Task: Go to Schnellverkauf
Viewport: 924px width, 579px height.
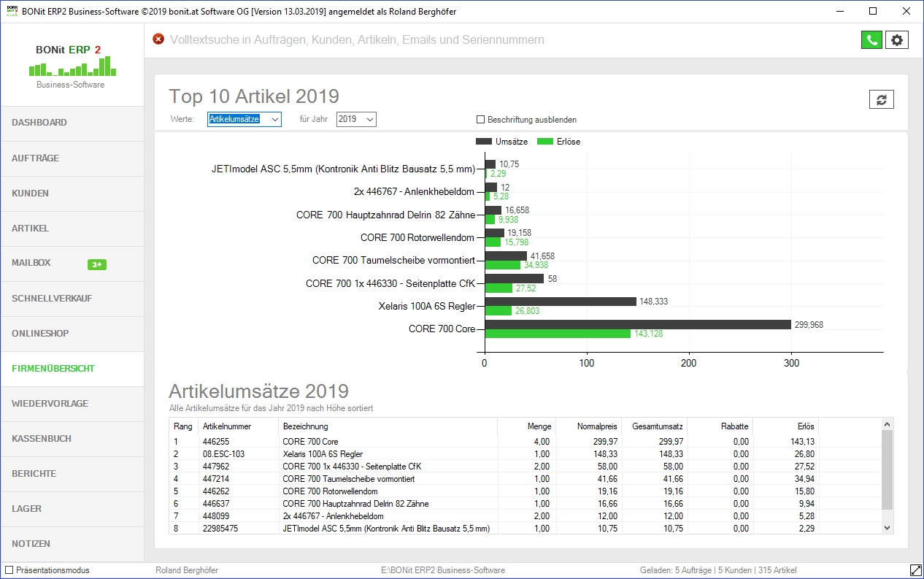Action: pyautogui.click(x=72, y=299)
